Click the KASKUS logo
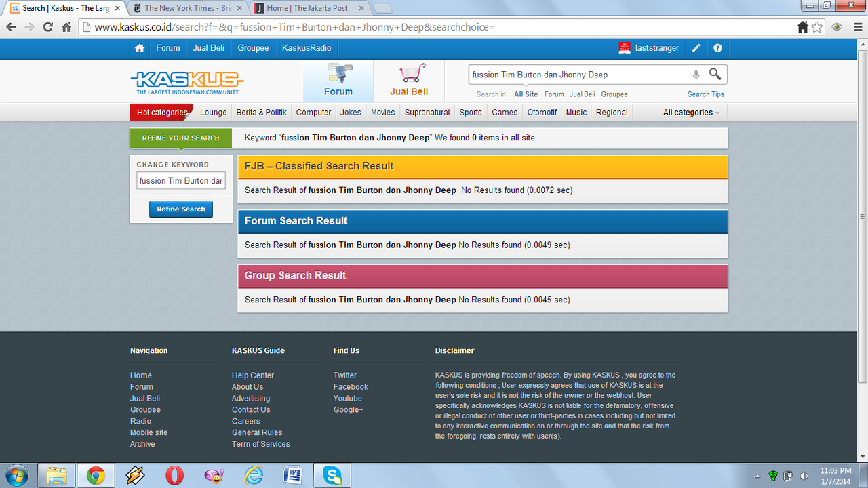868x488 pixels. [186, 82]
